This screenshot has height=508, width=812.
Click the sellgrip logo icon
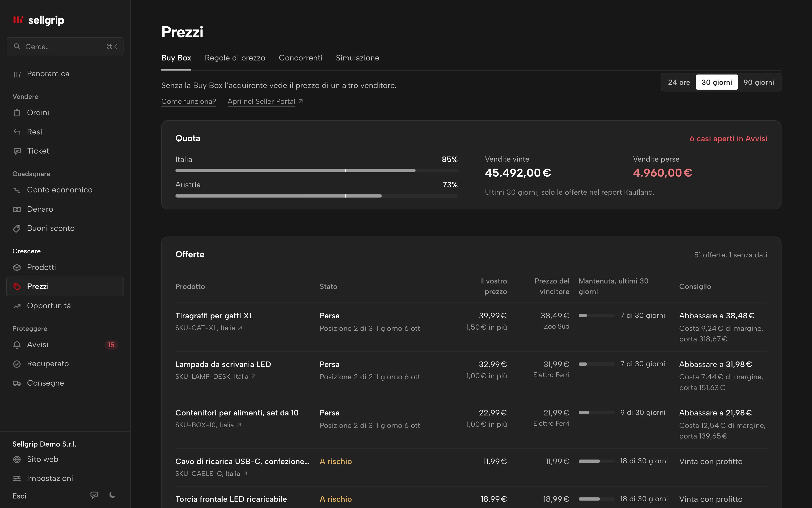[x=18, y=20]
